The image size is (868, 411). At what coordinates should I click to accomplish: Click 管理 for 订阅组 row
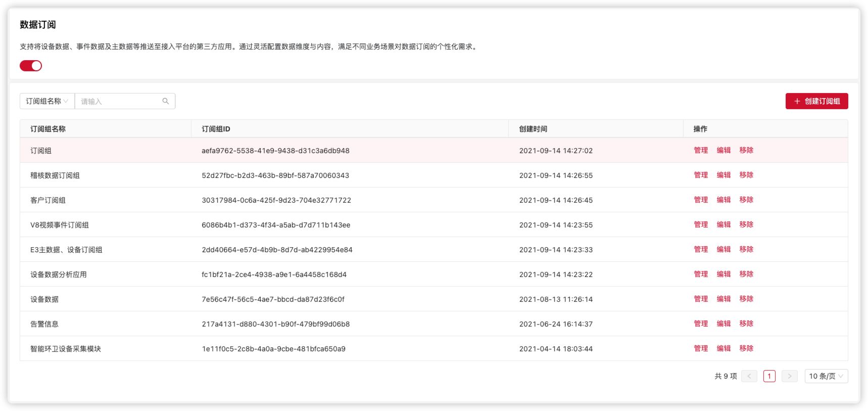(701, 150)
